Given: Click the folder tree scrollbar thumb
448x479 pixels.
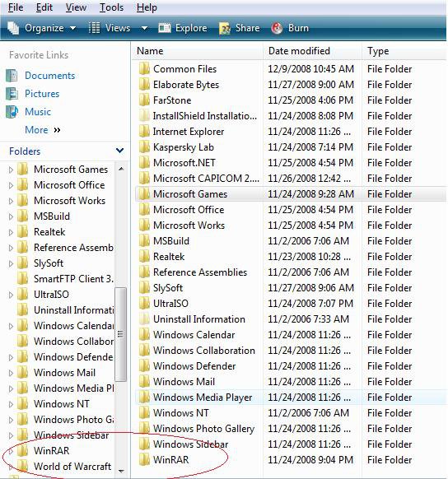Looking at the screenshot, I should click(x=120, y=334).
